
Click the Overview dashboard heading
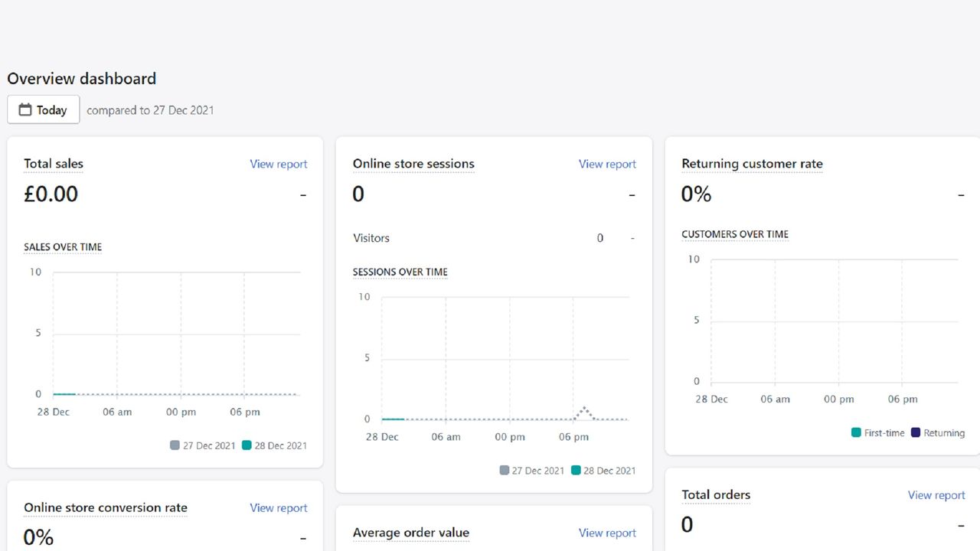pyautogui.click(x=82, y=79)
